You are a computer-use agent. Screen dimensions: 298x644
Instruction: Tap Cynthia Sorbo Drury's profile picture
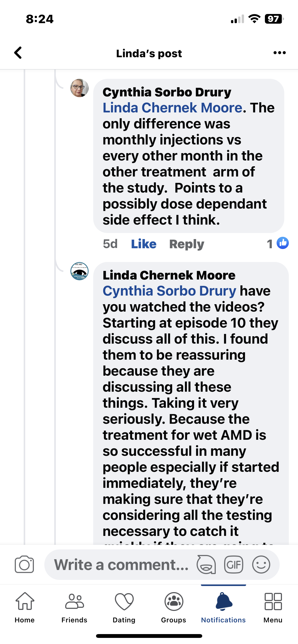point(79,88)
